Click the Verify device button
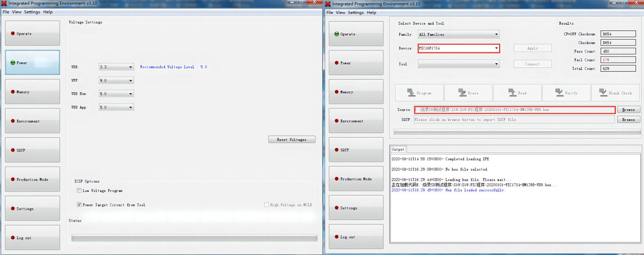This screenshot has height=255, width=644. (566, 93)
